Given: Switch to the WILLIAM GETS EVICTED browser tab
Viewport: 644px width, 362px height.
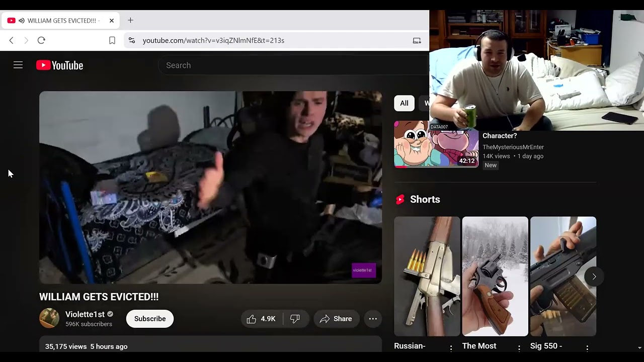Looking at the screenshot, I should click(x=61, y=21).
